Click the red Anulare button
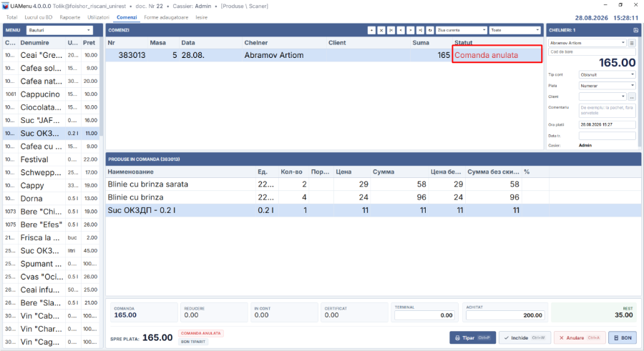 [580, 337]
